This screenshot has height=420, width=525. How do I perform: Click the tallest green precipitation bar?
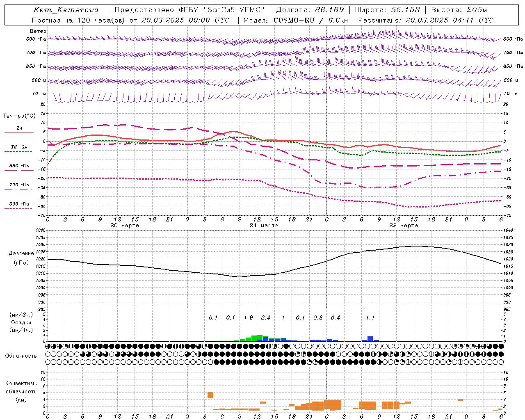click(x=260, y=338)
